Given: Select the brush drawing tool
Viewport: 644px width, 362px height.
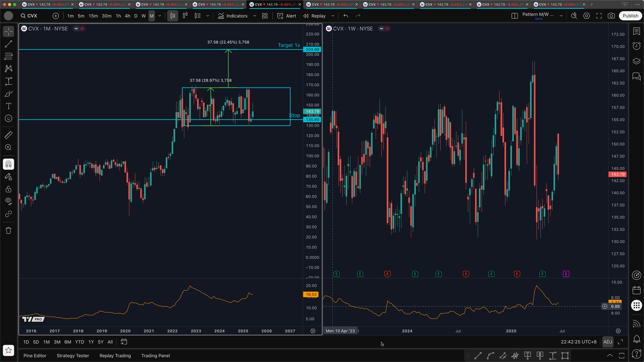Looking at the screenshot, I should click(9, 94).
